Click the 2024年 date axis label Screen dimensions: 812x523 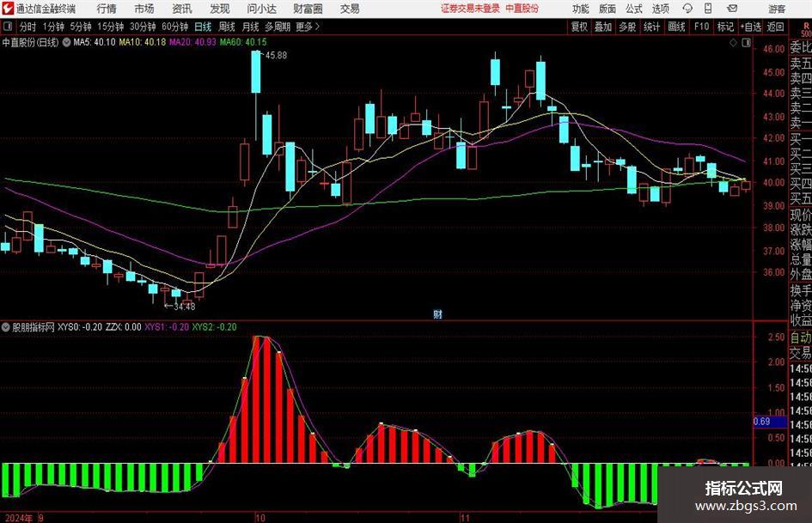point(19,518)
